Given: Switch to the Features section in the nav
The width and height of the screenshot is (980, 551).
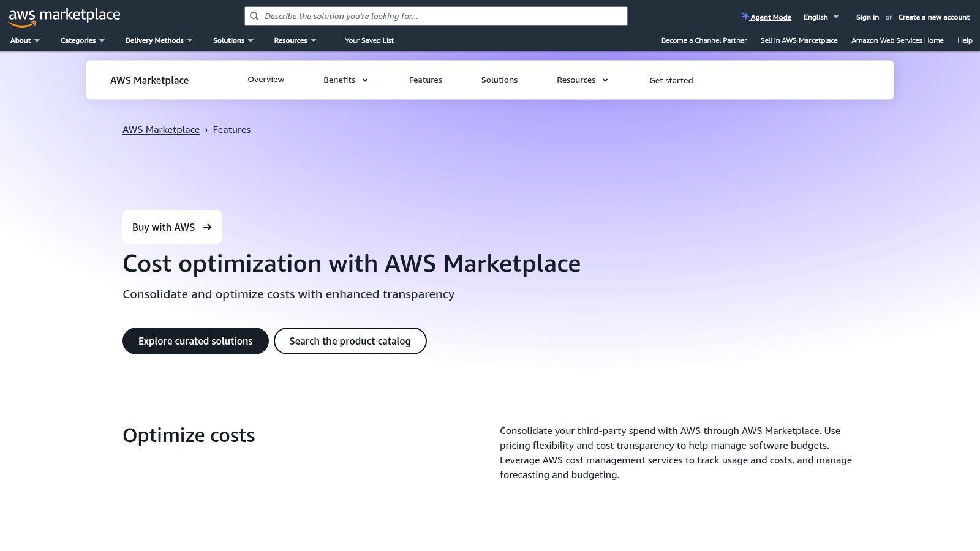Looking at the screenshot, I should 425,80.
